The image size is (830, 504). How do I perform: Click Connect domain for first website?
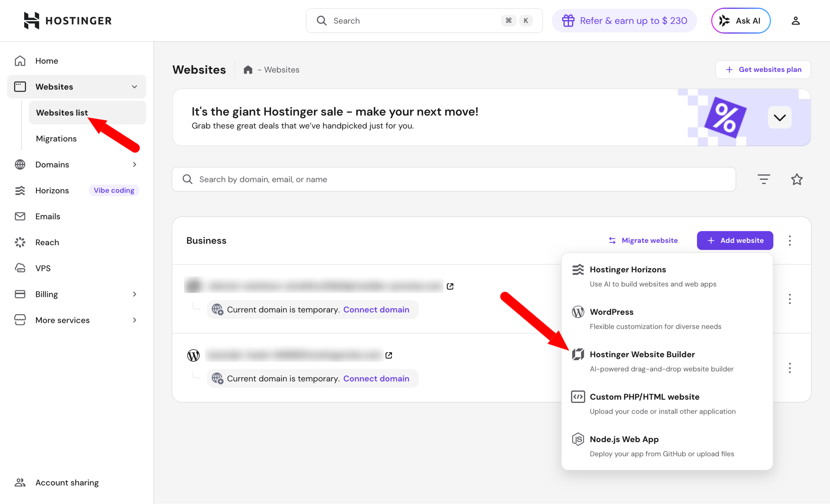(376, 310)
